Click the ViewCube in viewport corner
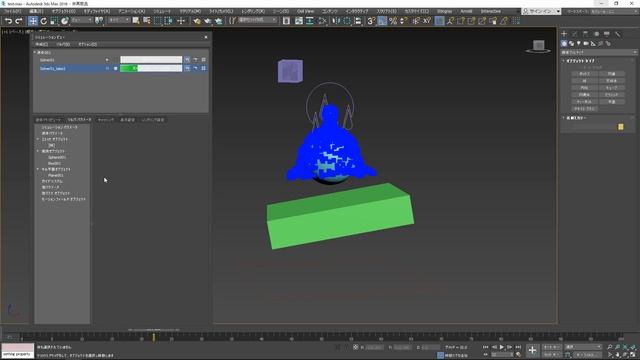The height and width of the screenshot is (360, 640). [538, 46]
